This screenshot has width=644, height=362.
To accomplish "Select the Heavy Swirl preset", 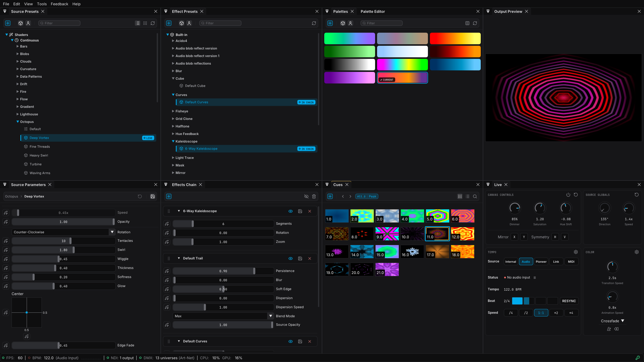I will (x=39, y=155).
